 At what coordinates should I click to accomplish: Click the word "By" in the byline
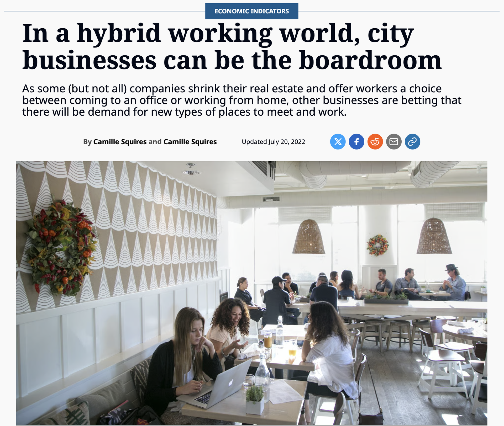87,142
